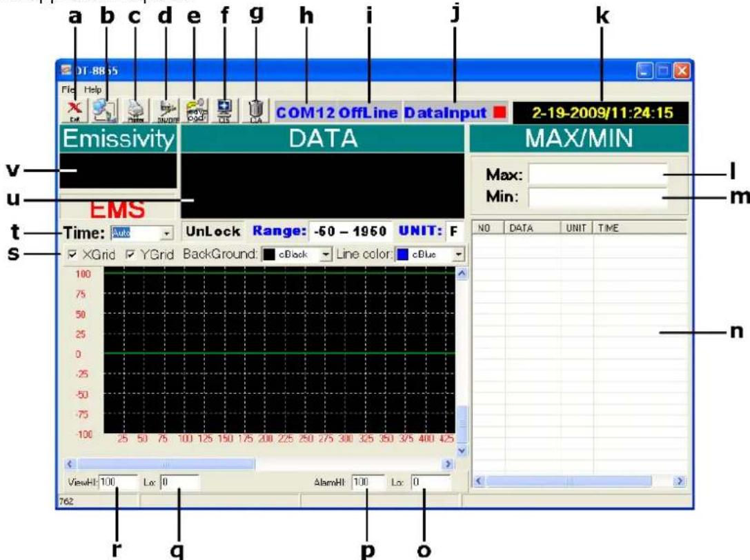Click the AlarmHI input field

pyautogui.click(x=368, y=482)
